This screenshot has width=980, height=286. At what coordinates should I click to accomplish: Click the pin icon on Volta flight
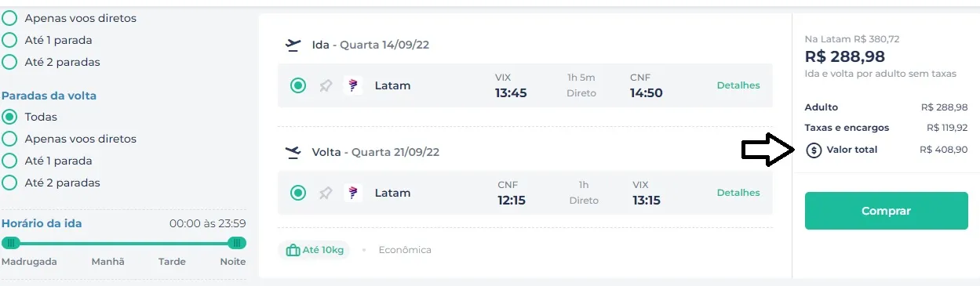click(326, 193)
